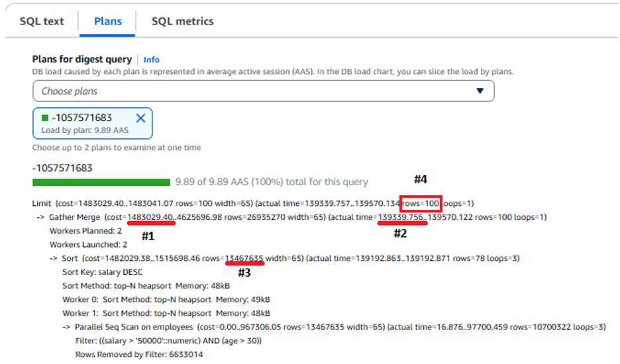
Task: Click the Gather Merge arrow node
Action: pyautogui.click(x=40, y=217)
